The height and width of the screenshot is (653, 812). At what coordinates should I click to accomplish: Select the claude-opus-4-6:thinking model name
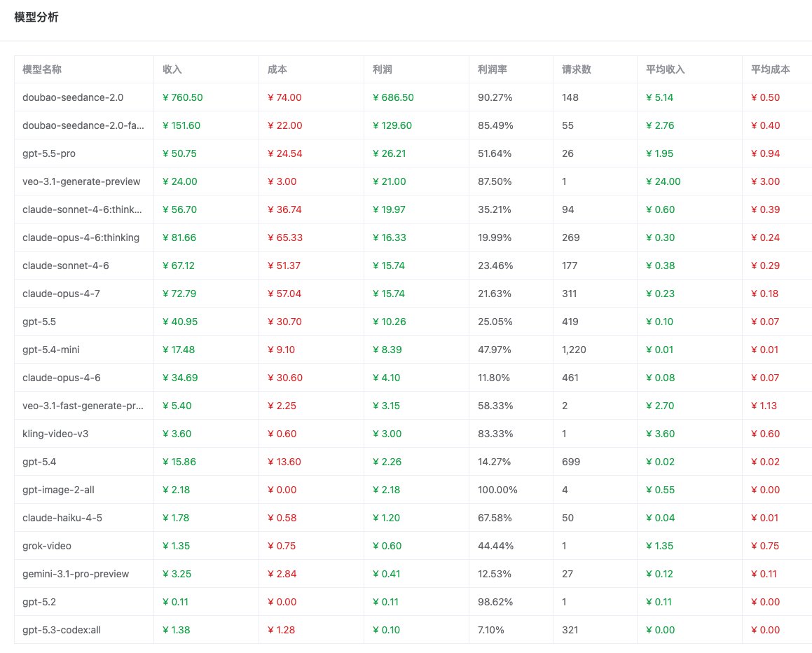tap(81, 238)
